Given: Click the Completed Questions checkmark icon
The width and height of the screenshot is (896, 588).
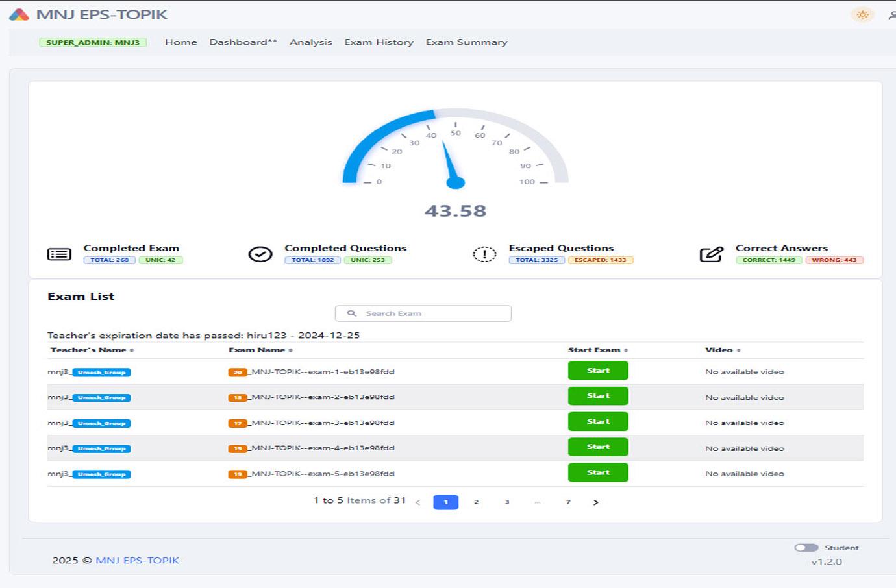Looking at the screenshot, I should (x=260, y=254).
